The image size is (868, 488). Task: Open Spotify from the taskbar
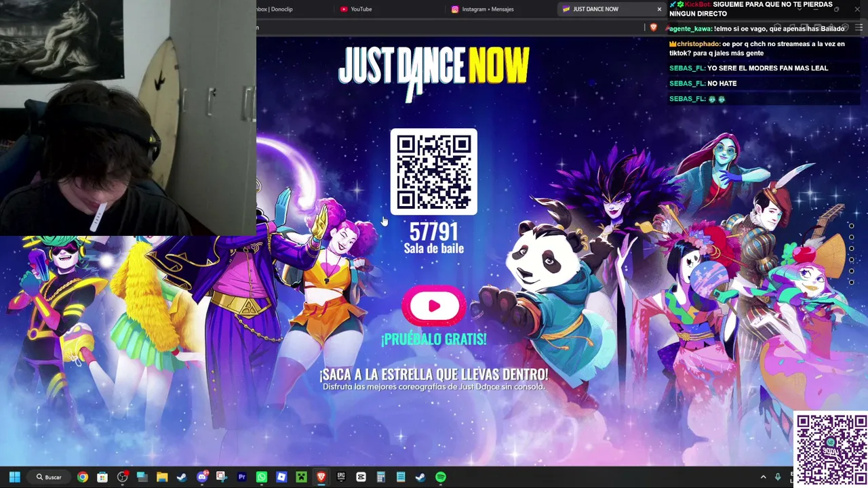[441, 477]
